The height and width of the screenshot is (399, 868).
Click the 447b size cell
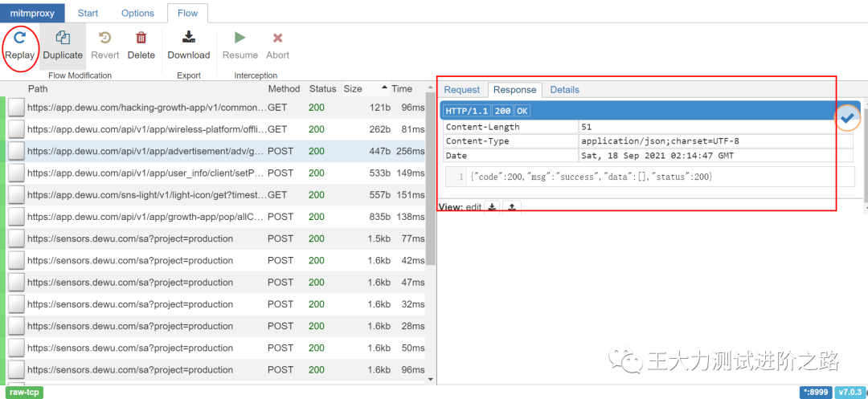coord(379,151)
